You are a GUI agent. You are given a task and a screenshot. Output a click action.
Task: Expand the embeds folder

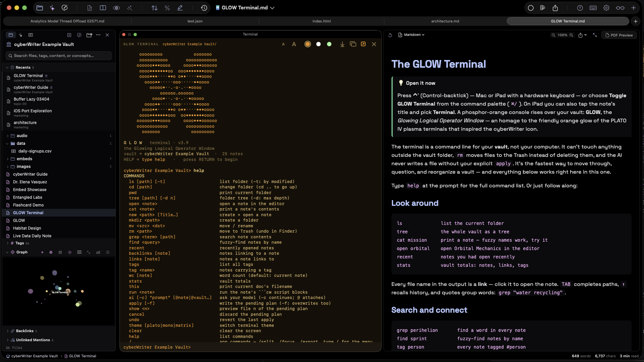tap(7, 159)
